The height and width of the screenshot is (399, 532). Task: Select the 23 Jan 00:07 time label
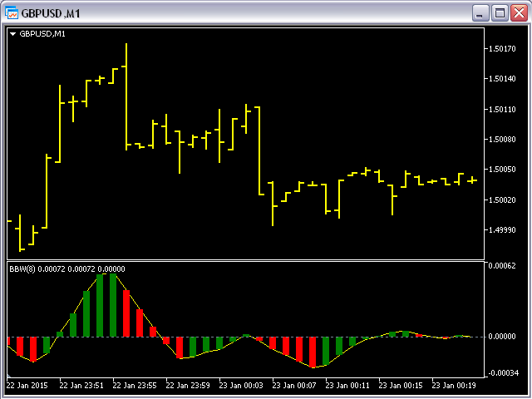point(295,386)
